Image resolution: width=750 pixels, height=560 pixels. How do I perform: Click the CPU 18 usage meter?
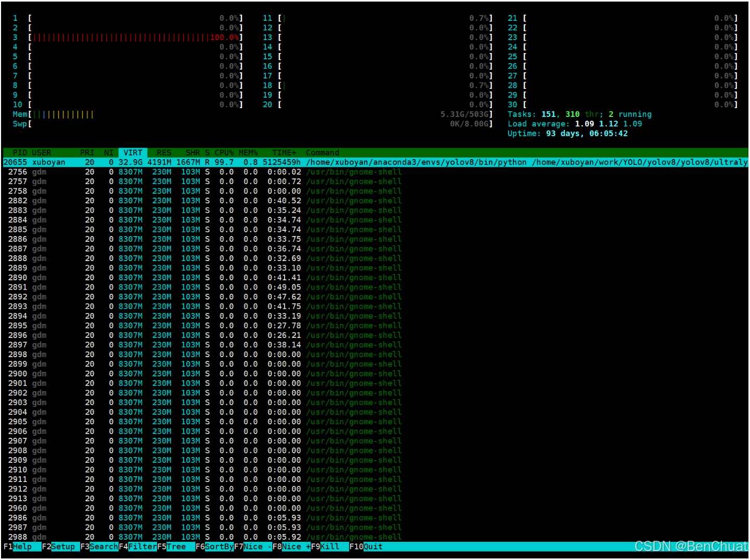click(x=385, y=85)
